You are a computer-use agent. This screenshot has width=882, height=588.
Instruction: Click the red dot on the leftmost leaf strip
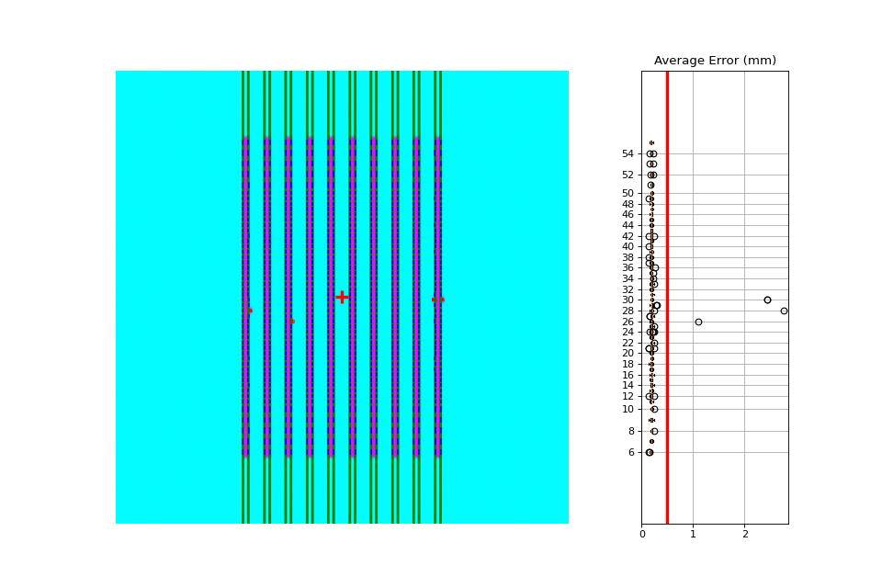250,311
